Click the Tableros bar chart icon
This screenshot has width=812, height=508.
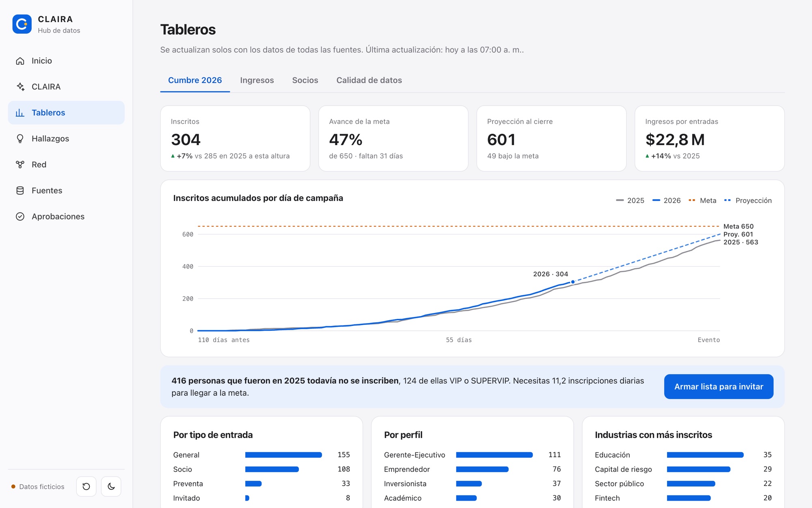coord(20,113)
